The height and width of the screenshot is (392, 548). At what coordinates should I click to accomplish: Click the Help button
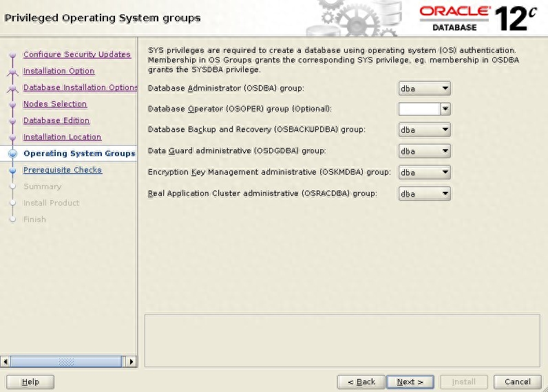click(30, 382)
